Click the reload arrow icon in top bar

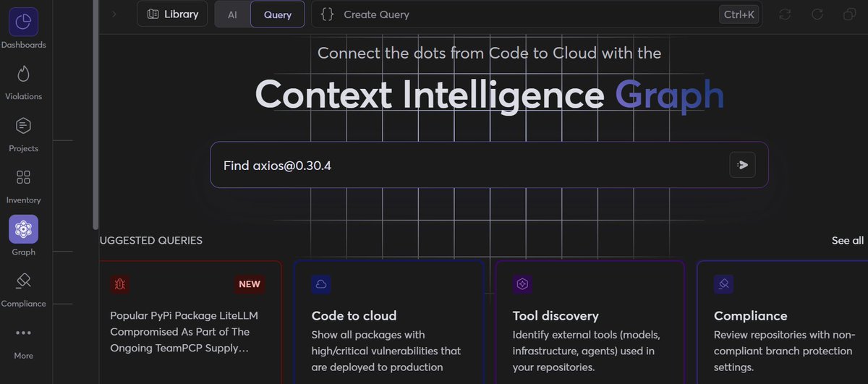(817, 14)
